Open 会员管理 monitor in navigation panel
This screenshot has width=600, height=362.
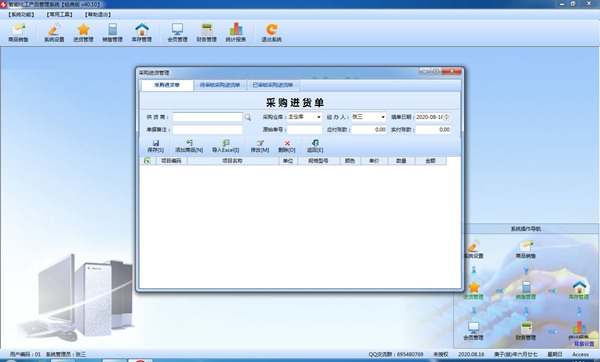tap(474, 331)
